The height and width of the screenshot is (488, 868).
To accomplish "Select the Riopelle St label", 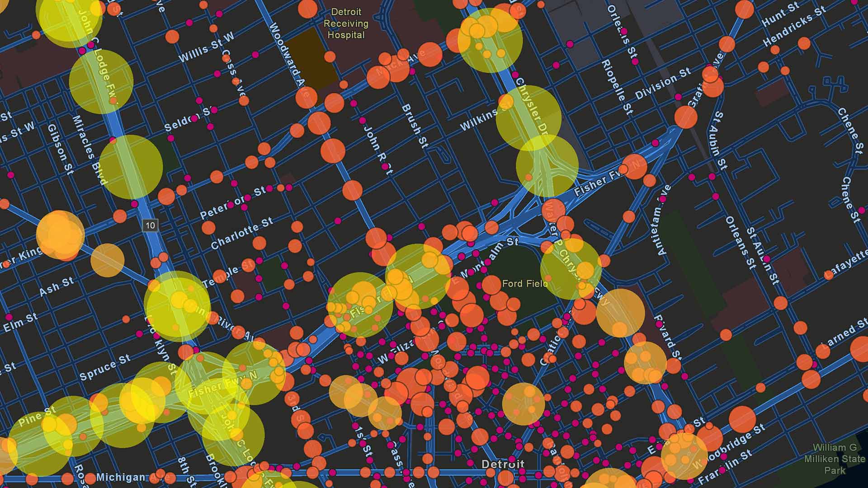I will click(617, 87).
